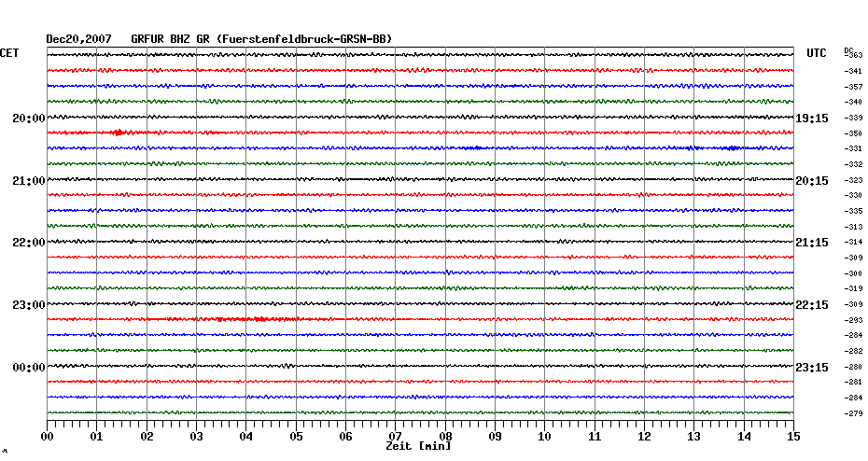Click the '13' minute axis label
The width and height of the screenshot is (868, 461).
point(694,437)
